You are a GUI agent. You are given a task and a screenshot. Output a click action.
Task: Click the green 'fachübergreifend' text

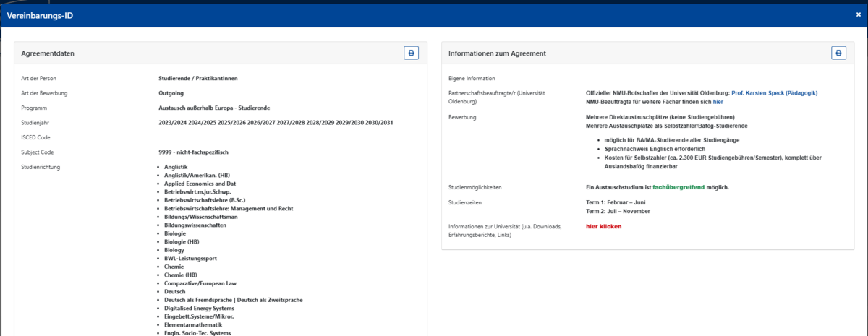[x=678, y=187]
